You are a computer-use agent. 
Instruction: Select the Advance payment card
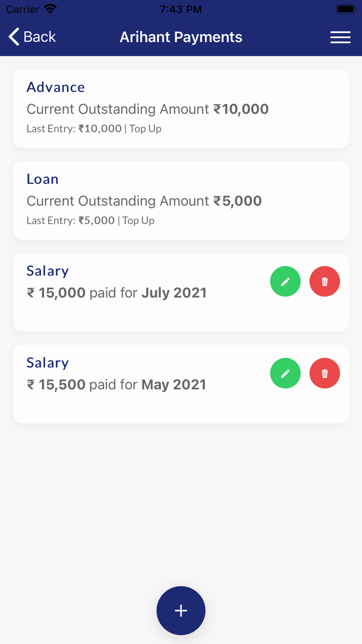coord(180,109)
